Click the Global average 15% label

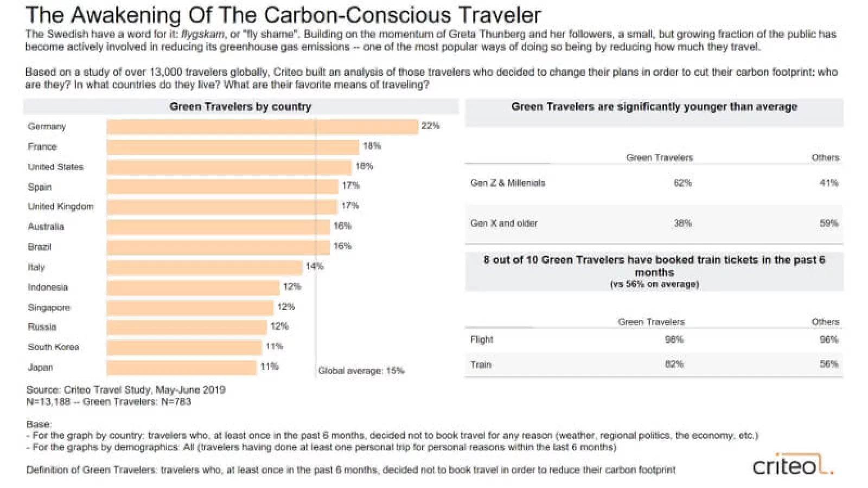[361, 371]
